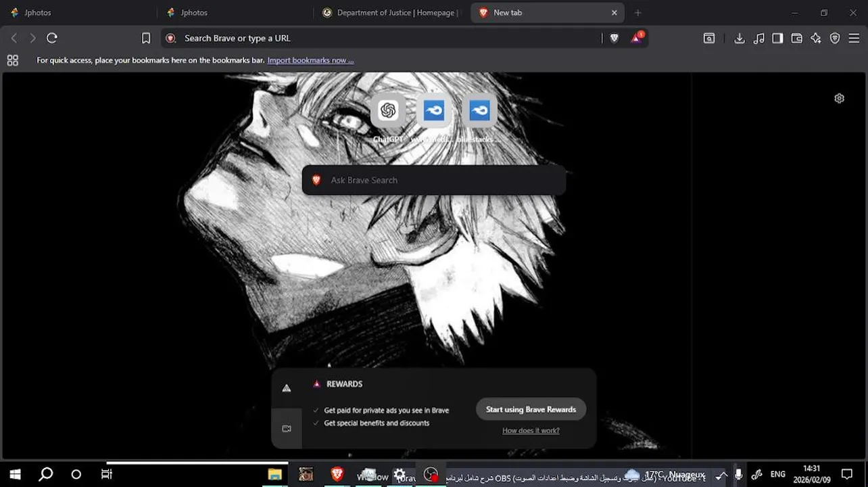Viewport: 868px width, 487px height.
Task: Open the bluestacks top site shortcut
Action: (x=479, y=110)
